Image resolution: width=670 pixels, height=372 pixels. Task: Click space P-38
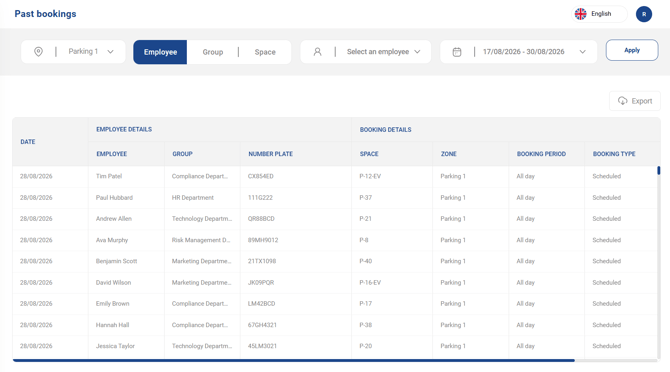coord(366,325)
